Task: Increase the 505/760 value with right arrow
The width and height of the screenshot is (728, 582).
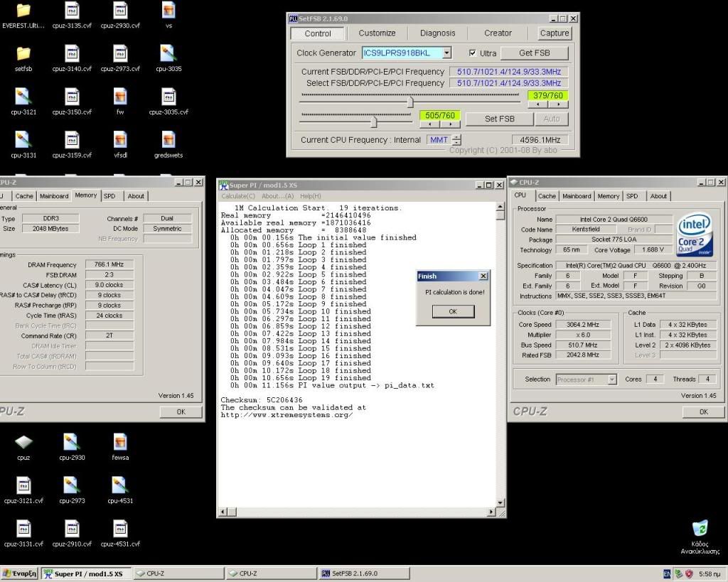Action: 450,124
